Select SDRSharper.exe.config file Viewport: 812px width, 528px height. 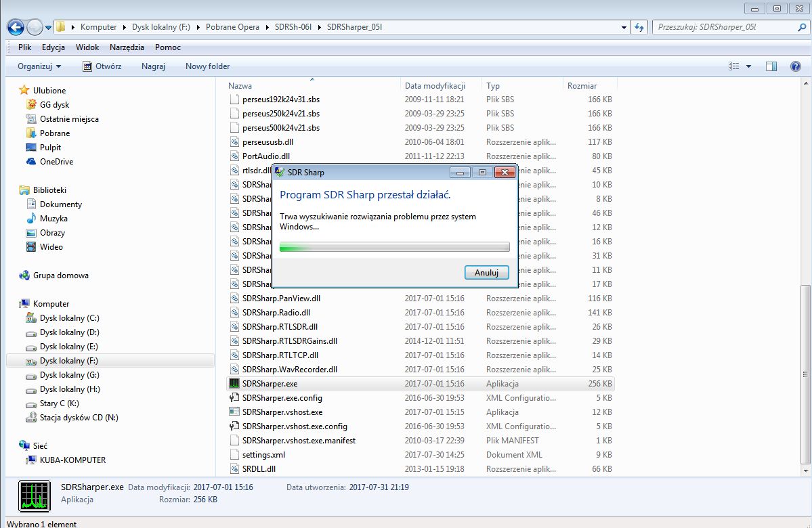coord(421,398)
